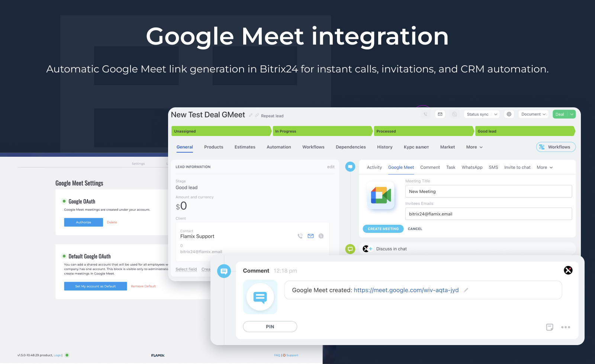Open the Document dropdown menu

point(533,114)
